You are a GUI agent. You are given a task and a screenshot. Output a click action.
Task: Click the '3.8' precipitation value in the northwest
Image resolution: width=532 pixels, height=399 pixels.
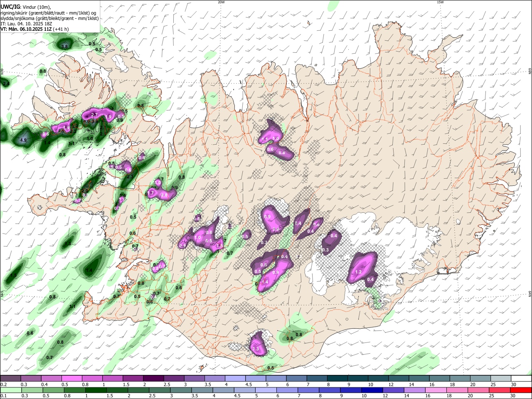64,47
